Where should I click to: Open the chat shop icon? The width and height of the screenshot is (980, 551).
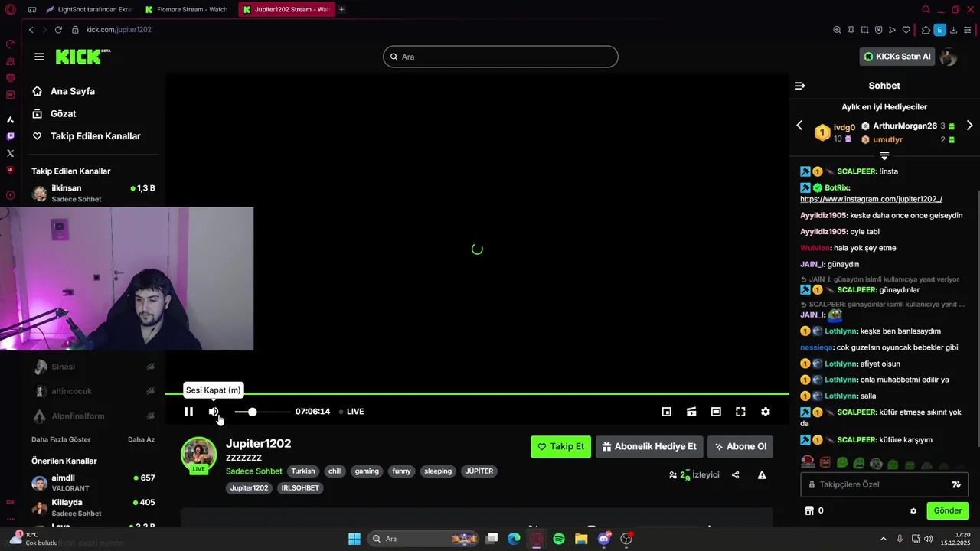(809, 510)
